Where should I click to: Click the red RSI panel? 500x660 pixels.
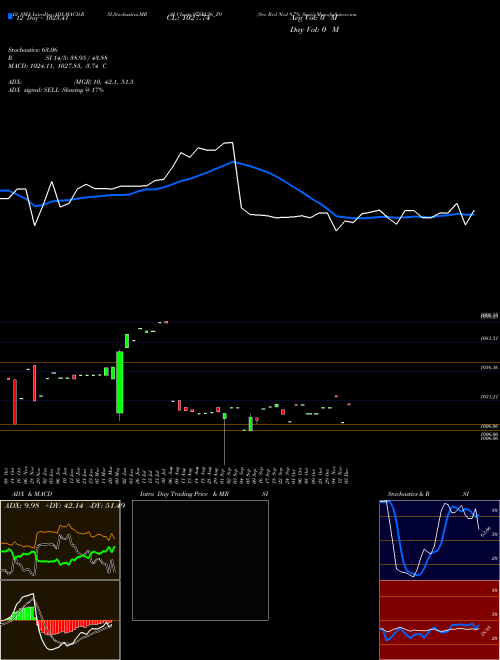pyautogui.click(x=439, y=620)
